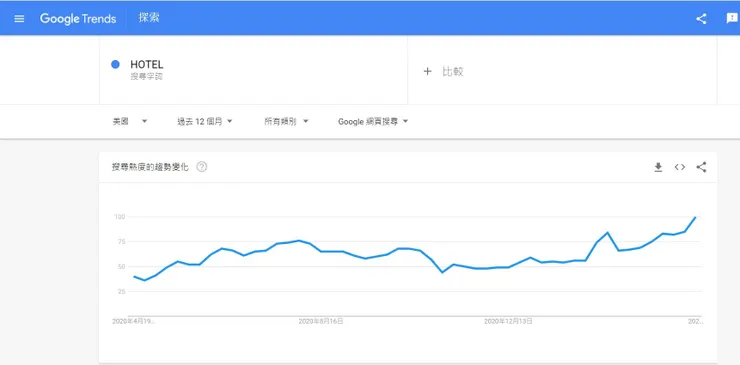Click the 2020年12月13日 axis label
This screenshot has height=365, width=740.
click(508, 322)
